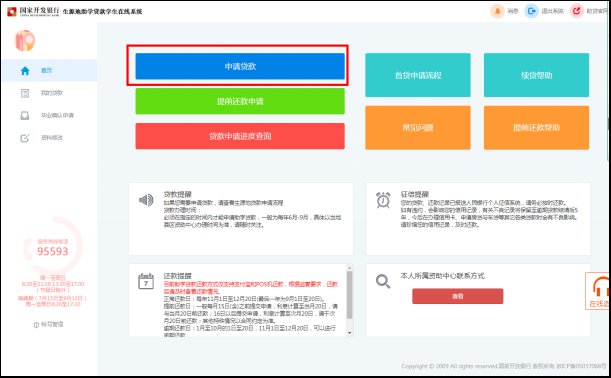This screenshot has height=378, width=611.
Task: Click the 我的贷款 sidebar icon
Action: [x=25, y=93]
